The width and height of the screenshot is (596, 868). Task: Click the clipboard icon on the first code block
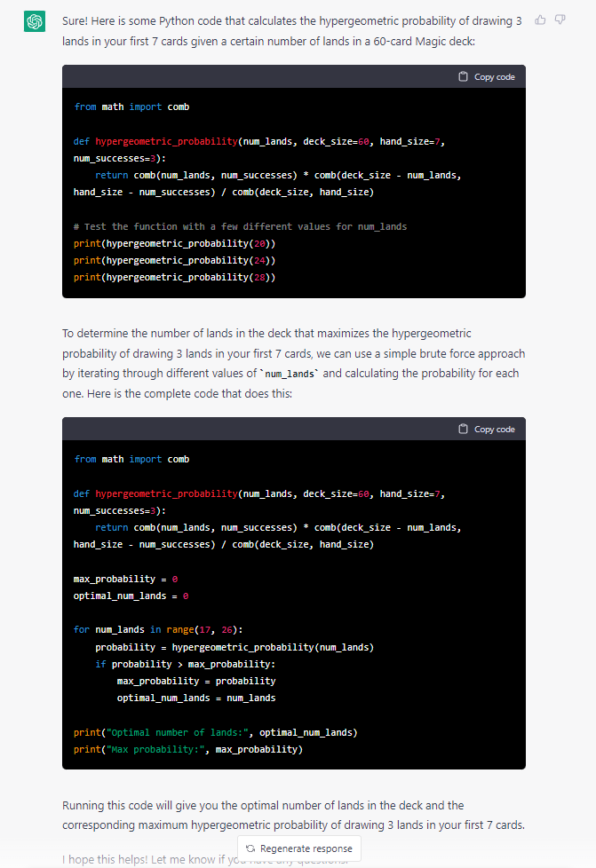(x=463, y=77)
